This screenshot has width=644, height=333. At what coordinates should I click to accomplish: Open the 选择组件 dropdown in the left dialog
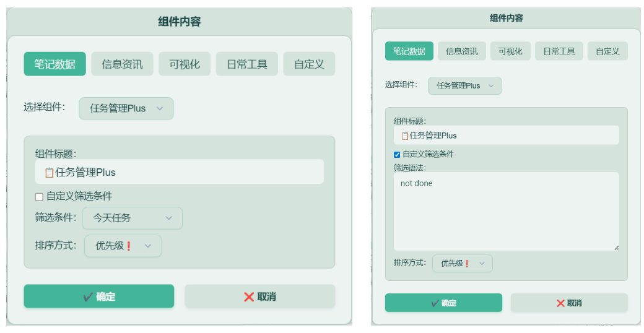tap(126, 108)
